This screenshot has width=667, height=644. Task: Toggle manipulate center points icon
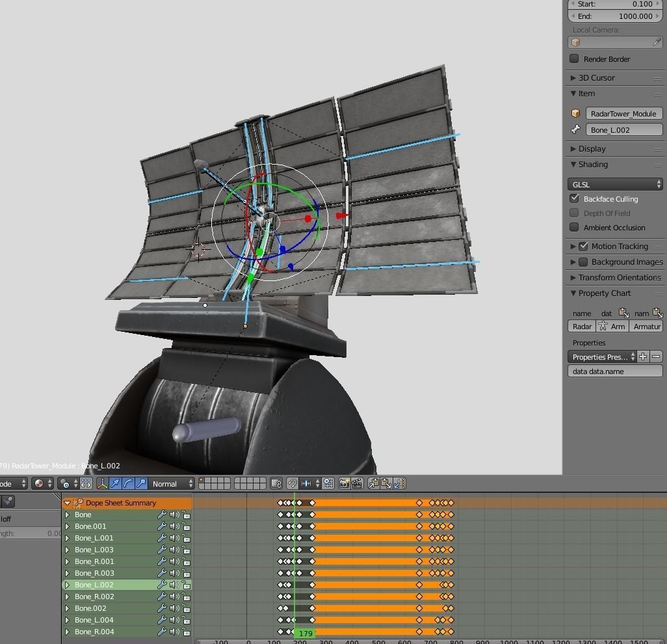(86, 483)
